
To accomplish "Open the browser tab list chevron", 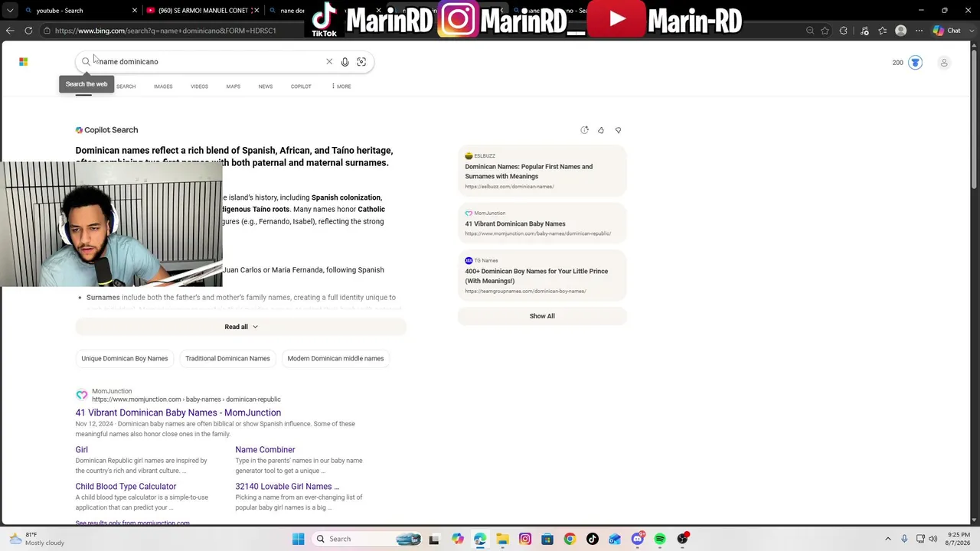I will click(x=10, y=11).
